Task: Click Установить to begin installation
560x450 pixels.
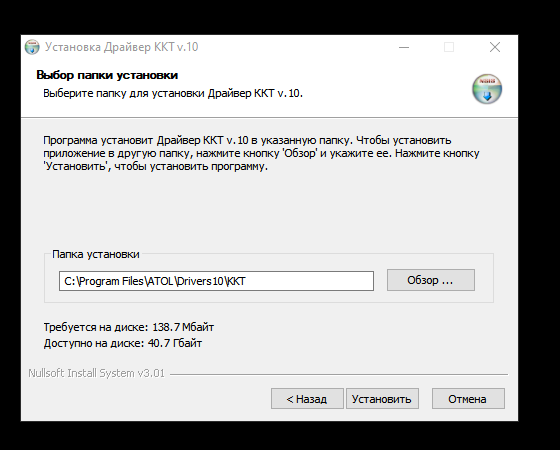Action: (x=382, y=399)
